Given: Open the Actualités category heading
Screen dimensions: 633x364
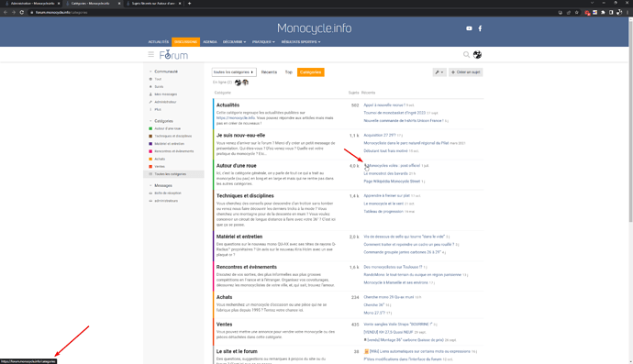Looking at the screenshot, I should click(x=228, y=105).
